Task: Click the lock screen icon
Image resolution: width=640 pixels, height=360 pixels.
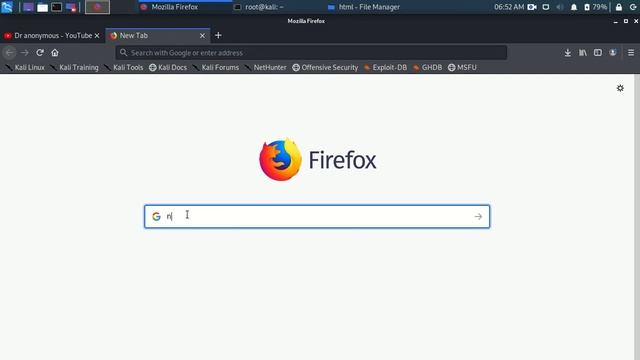Action: [619, 7]
